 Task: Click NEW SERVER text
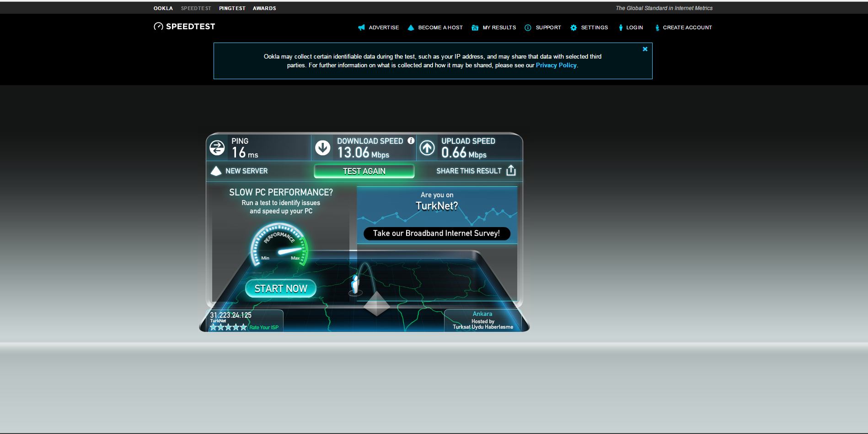[246, 171]
